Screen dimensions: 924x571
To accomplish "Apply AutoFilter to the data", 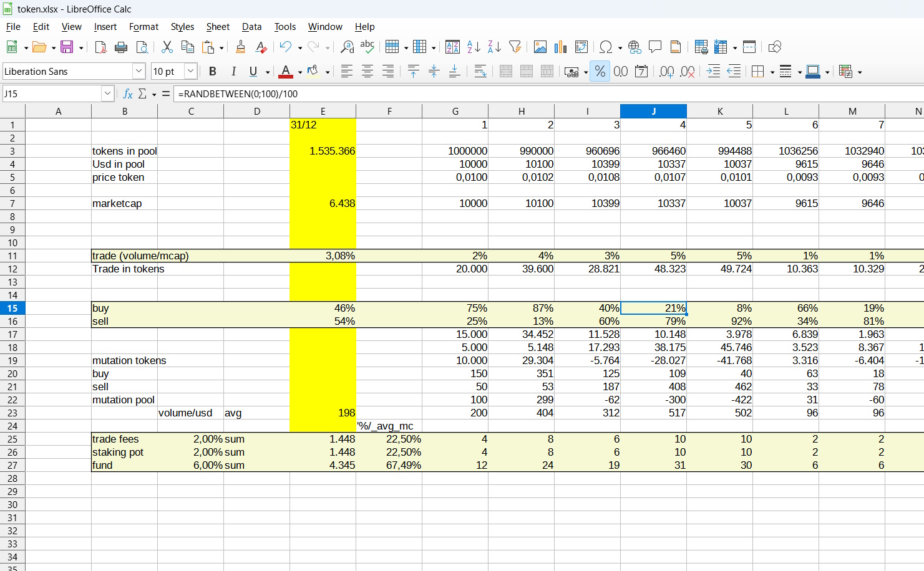I will click(515, 47).
